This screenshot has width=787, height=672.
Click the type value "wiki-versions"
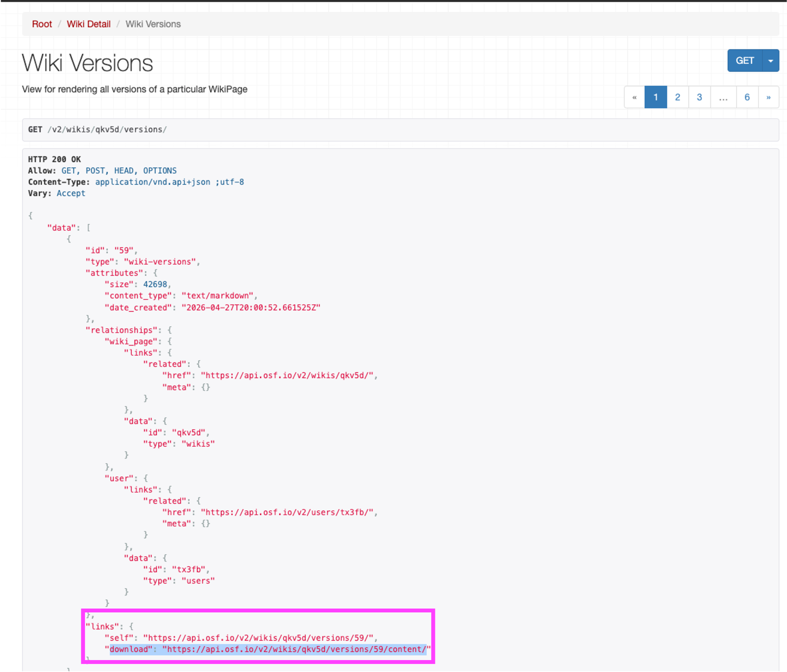point(160,262)
